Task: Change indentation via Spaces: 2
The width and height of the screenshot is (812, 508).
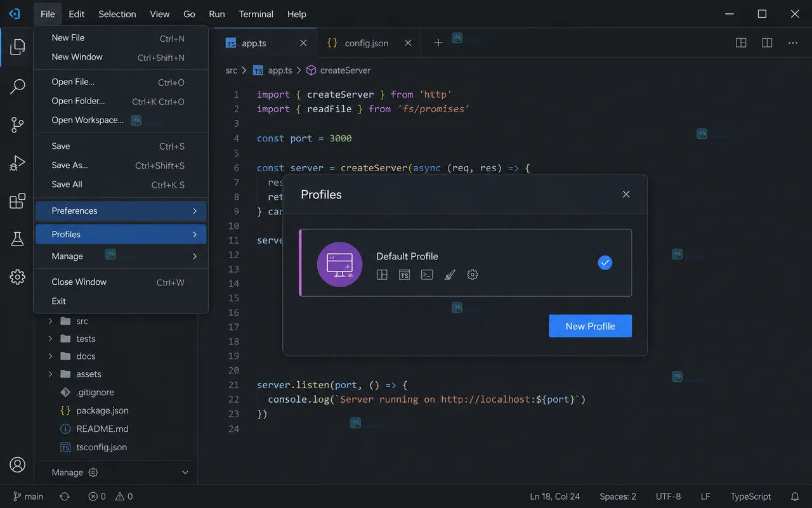Action: coord(618,497)
